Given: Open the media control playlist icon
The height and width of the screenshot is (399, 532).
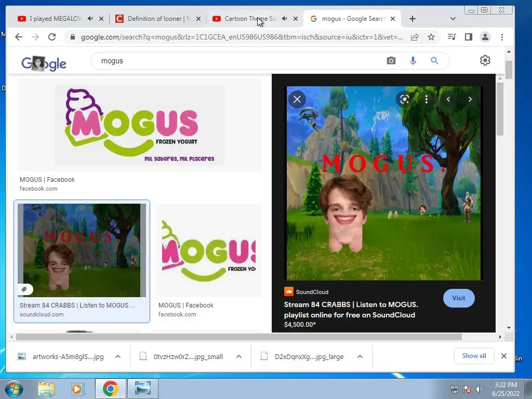Looking at the screenshot, I should pos(451,37).
